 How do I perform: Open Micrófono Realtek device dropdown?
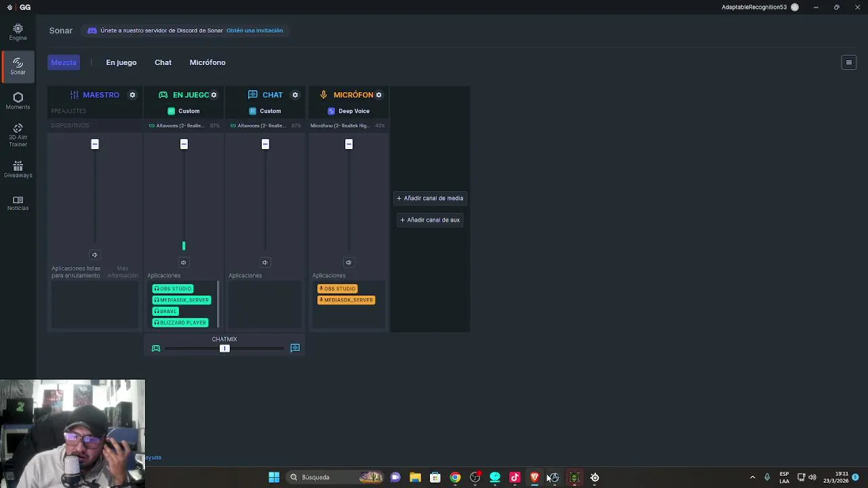[x=348, y=125]
